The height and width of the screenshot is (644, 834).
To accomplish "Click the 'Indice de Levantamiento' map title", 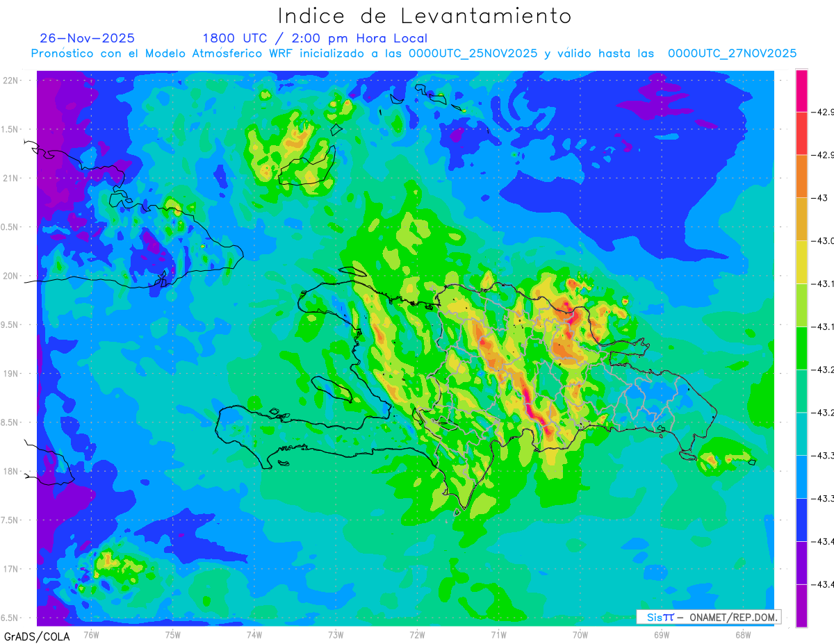I will (x=425, y=15).
